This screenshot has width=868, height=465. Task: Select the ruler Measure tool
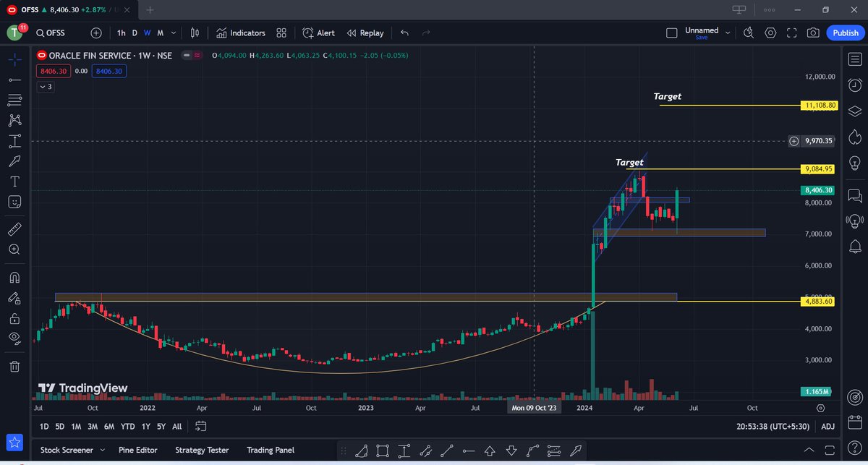(14, 229)
